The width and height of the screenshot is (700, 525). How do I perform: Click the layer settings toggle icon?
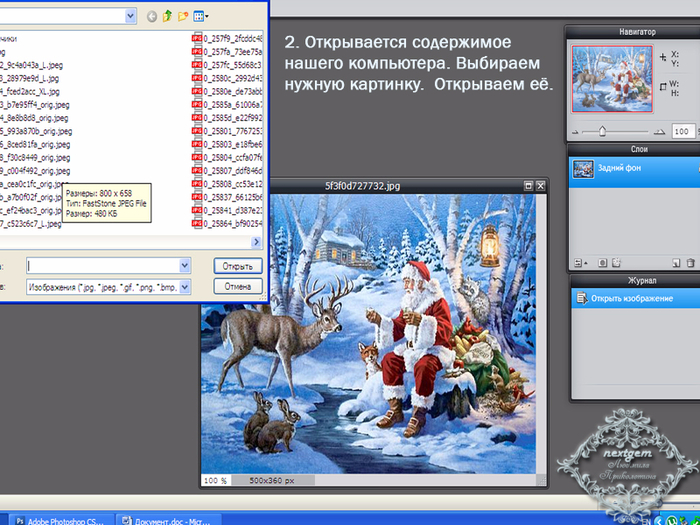pyautogui.click(x=580, y=263)
